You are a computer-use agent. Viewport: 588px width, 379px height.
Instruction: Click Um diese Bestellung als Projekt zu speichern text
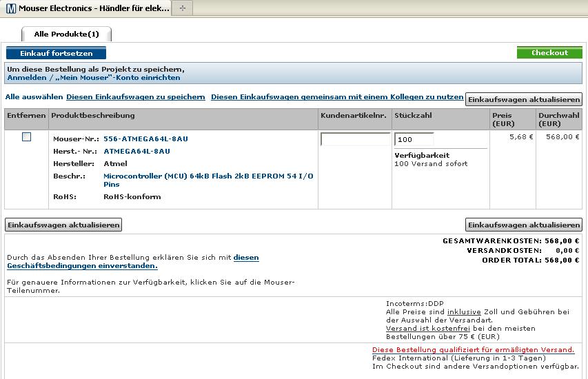click(x=96, y=70)
